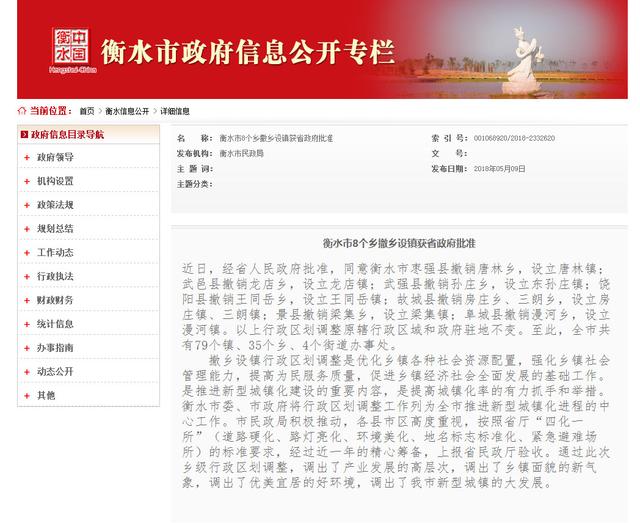Click the white statue image in the banner
This screenshot has height=523, width=640.
click(523, 61)
